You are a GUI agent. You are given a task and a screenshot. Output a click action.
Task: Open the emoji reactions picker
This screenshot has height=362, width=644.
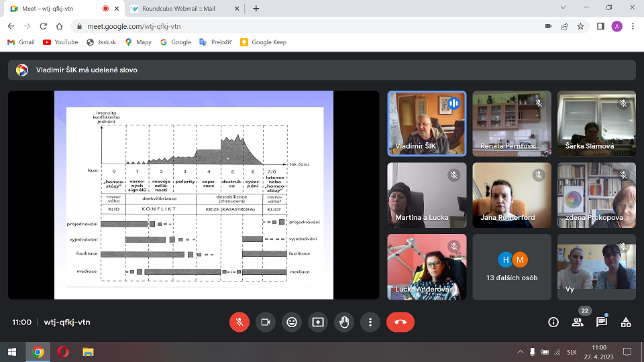click(x=292, y=322)
